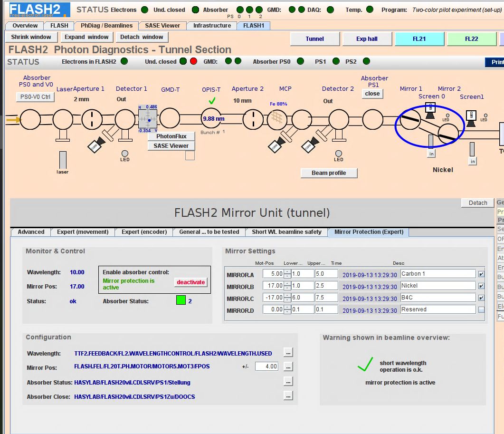Adjust MIRROR.C Mot-Pos stepper arrows
504x434 pixels.
point(287,298)
